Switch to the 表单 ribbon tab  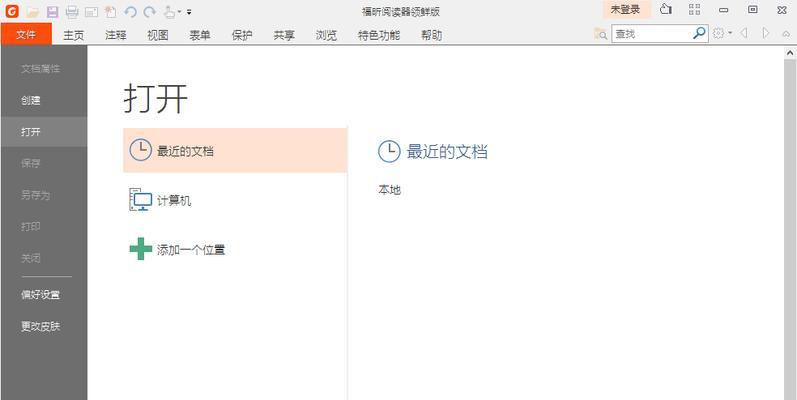click(200, 35)
